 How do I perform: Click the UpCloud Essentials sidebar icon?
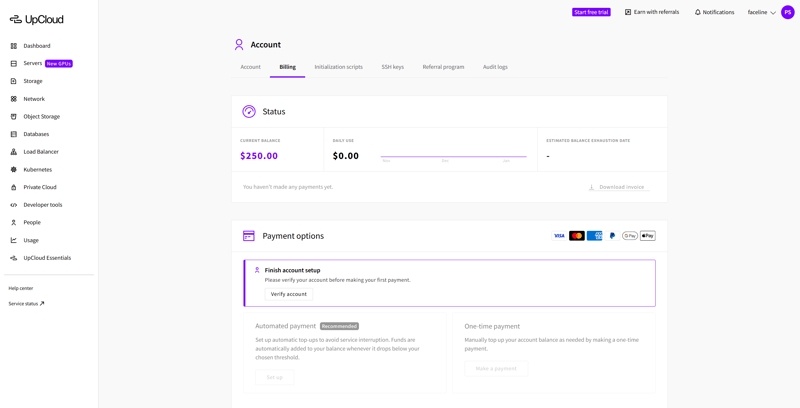14,258
